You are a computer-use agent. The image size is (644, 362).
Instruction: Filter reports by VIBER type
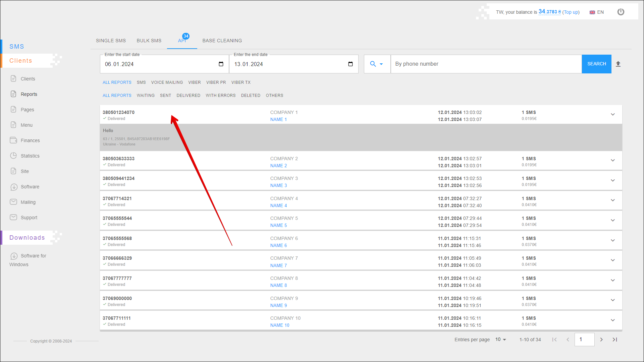[194, 82]
